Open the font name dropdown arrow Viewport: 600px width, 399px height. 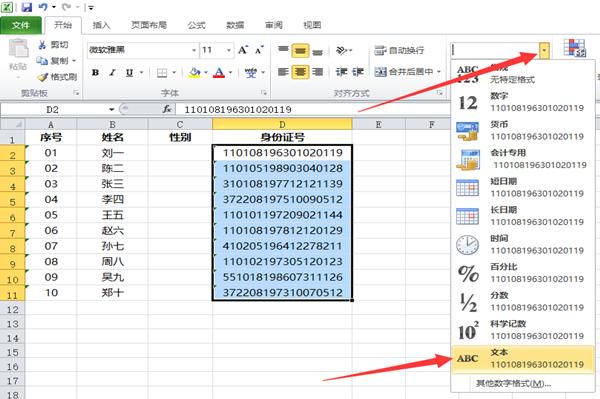[194, 50]
